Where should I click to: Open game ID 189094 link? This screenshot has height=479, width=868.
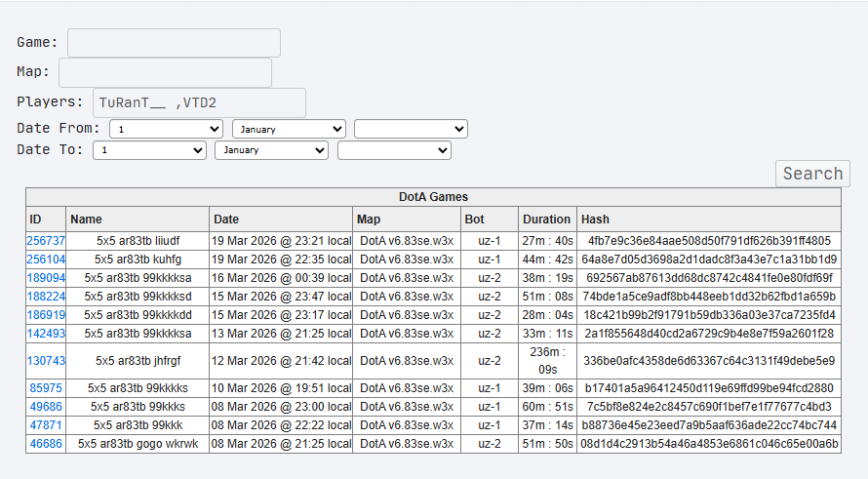click(x=46, y=278)
